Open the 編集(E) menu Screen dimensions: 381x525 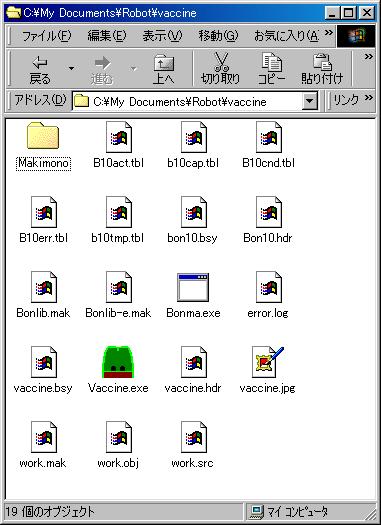(107, 35)
